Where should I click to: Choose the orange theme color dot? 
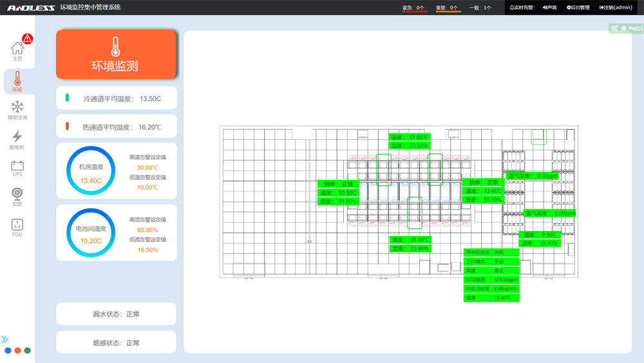click(17, 351)
